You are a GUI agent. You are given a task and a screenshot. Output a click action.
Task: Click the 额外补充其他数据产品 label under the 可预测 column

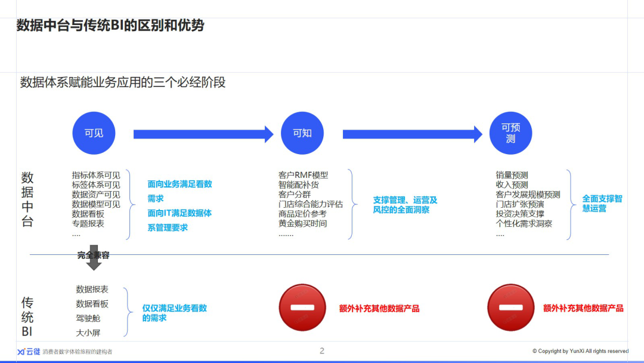(x=583, y=308)
